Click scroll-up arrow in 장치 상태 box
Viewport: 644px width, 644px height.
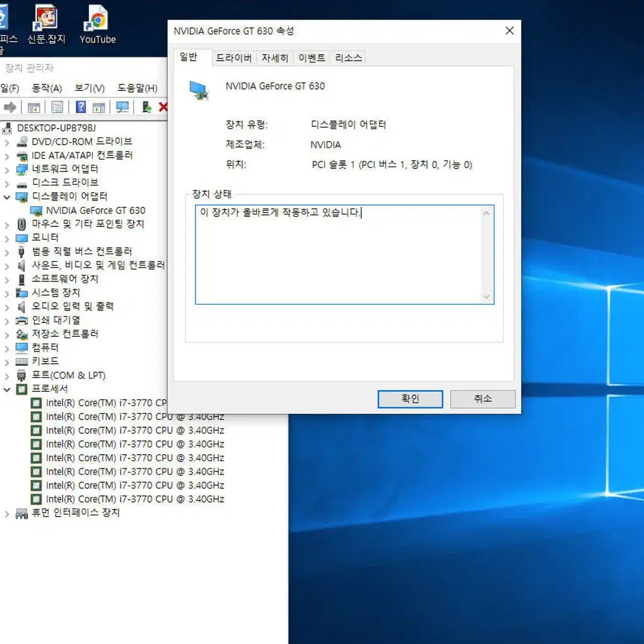486,213
